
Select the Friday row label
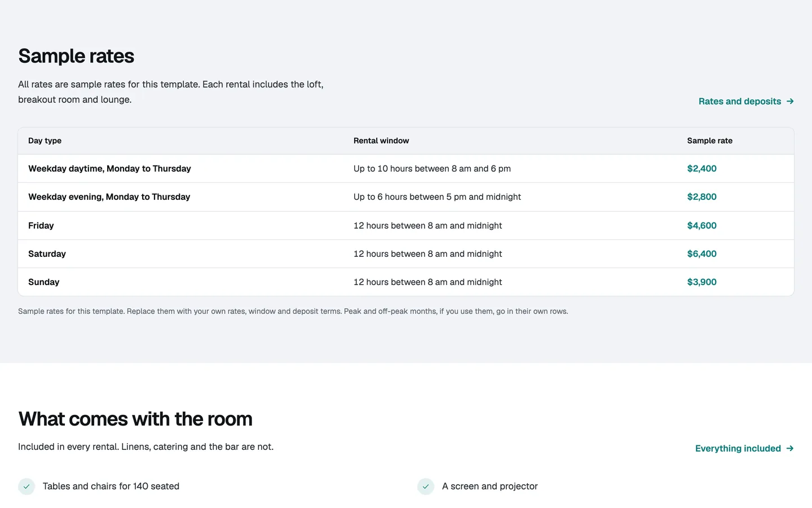[41, 226]
